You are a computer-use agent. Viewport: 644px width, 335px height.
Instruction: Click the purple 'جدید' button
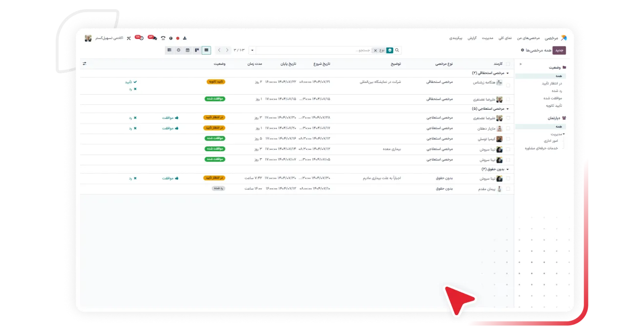point(559,50)
